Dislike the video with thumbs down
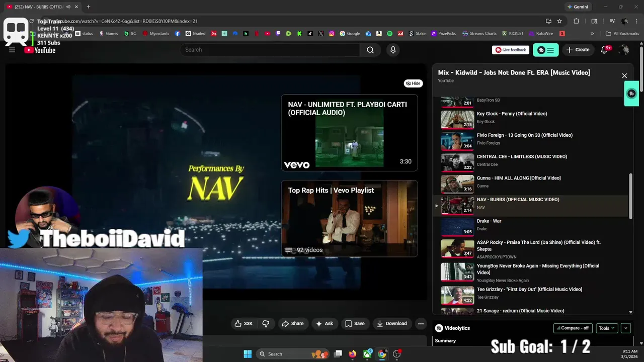This screenshot has width=644, height=362. (266, 324)
